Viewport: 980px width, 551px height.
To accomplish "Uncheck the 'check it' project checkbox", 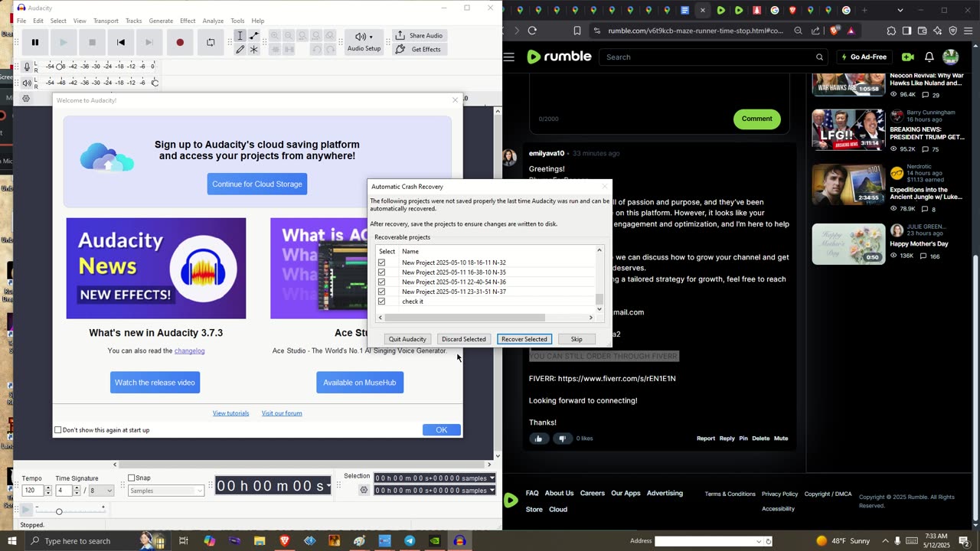I will [381, 302].
